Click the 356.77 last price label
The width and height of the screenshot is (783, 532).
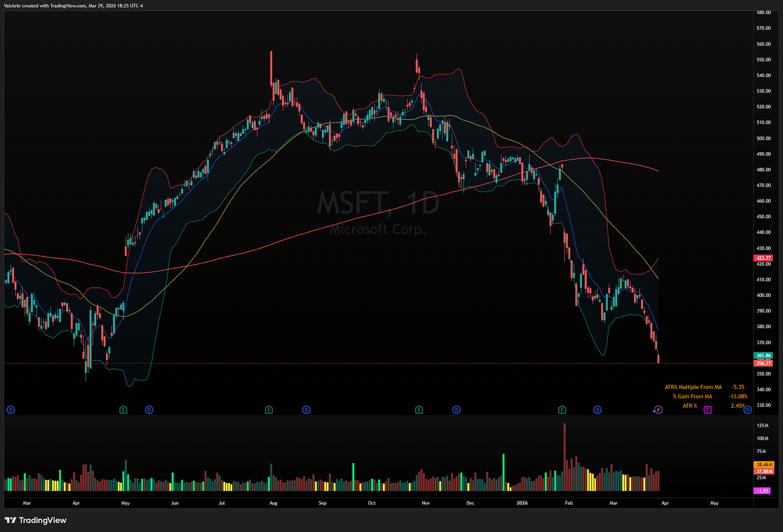coord(764,363)
